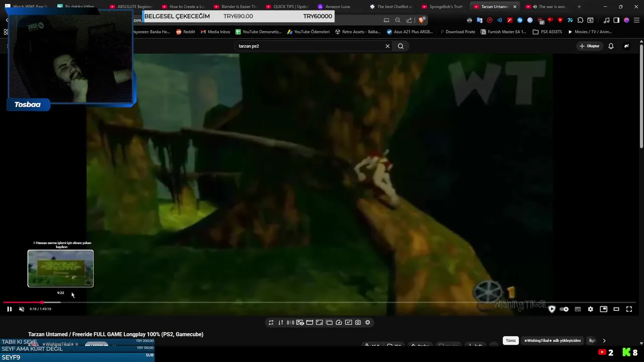Show more filter chips right arrow
The width and height of the screenshot is (644, 362).
pos(604,340)
